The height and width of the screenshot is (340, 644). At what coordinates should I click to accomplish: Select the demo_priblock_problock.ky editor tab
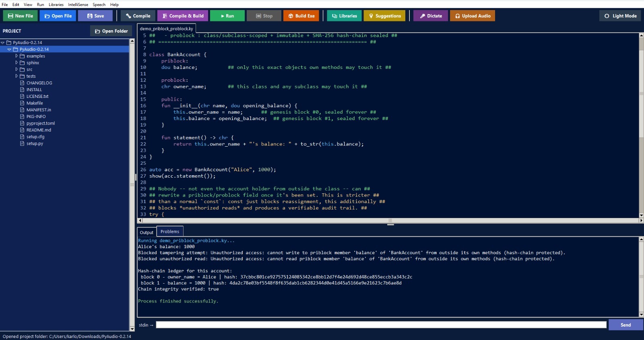click(x=166, y=29)
